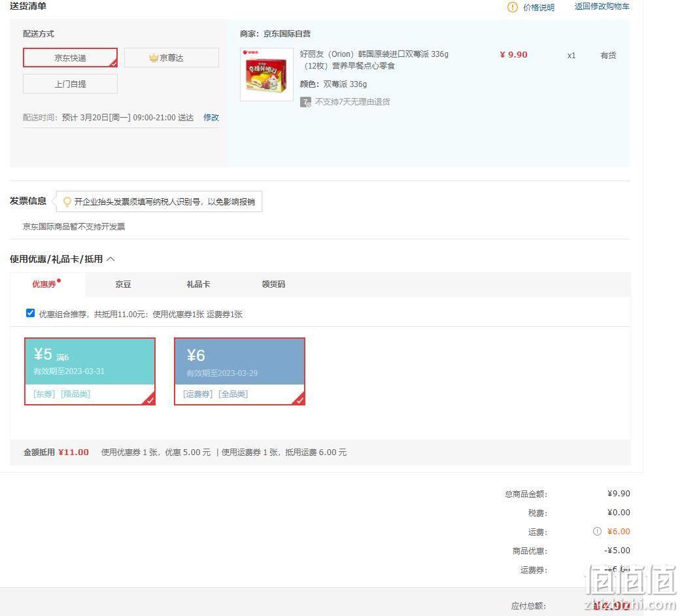Click the 颜色: 双莓派 336g text

click(333, 84)
